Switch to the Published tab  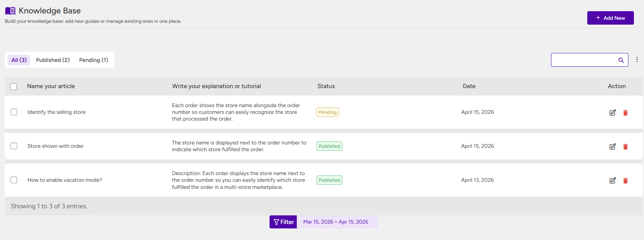coord(53,60)
